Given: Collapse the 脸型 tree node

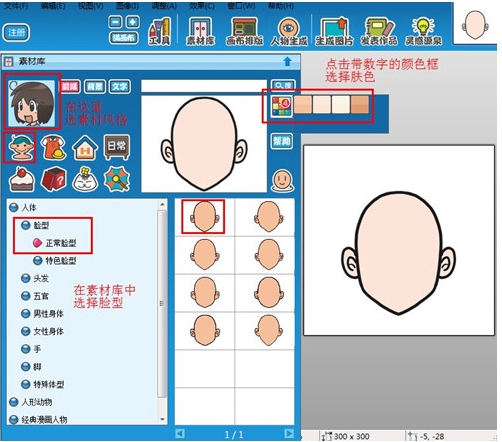Looking at the screenshot, I should pyautogui.click(x=26, y=225).
